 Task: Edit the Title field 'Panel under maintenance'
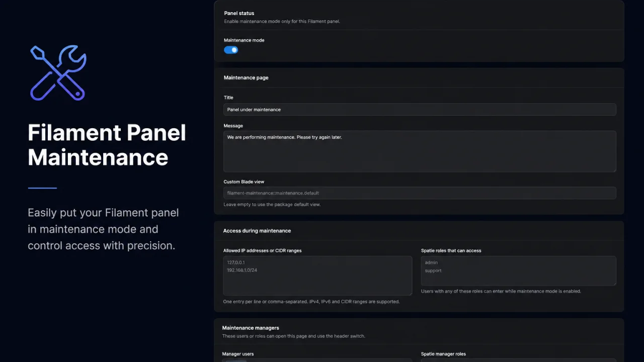(420, 110)
